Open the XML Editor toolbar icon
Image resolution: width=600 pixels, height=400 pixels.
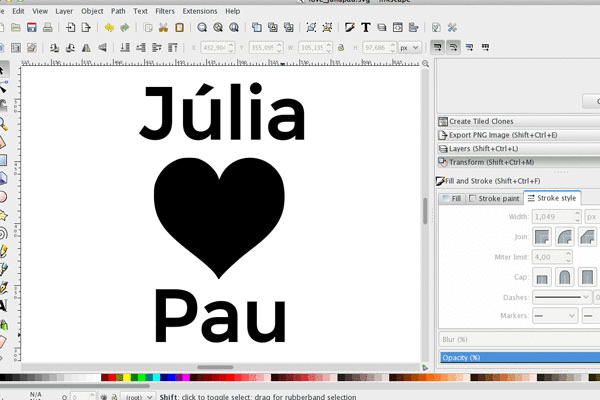[x=398, y=28]
